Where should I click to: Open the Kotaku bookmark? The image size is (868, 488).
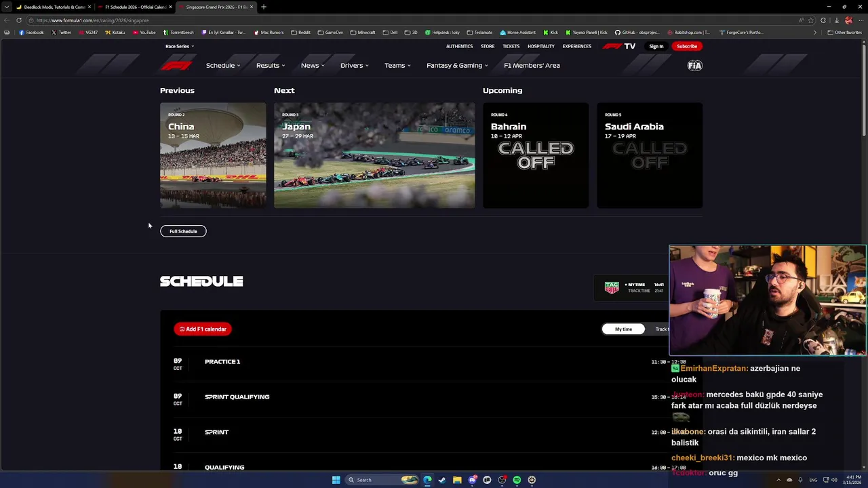pyautogui.click(x=115, y=33)
